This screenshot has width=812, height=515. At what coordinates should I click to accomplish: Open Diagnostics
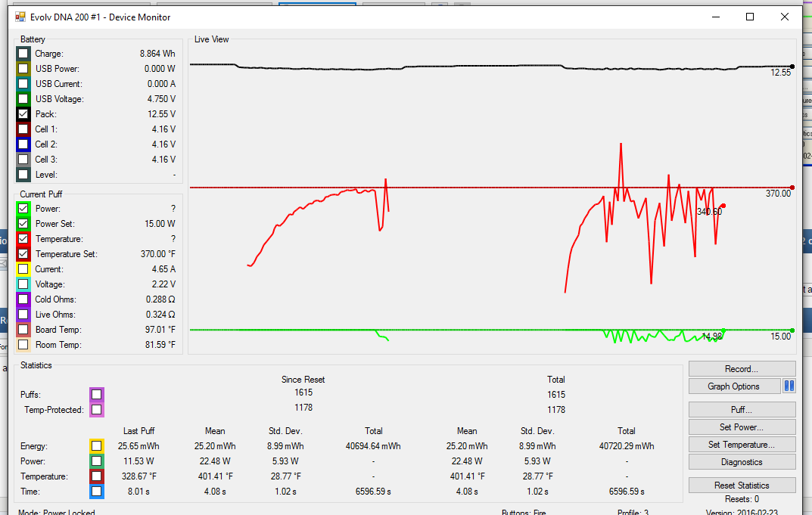(742, 462)
